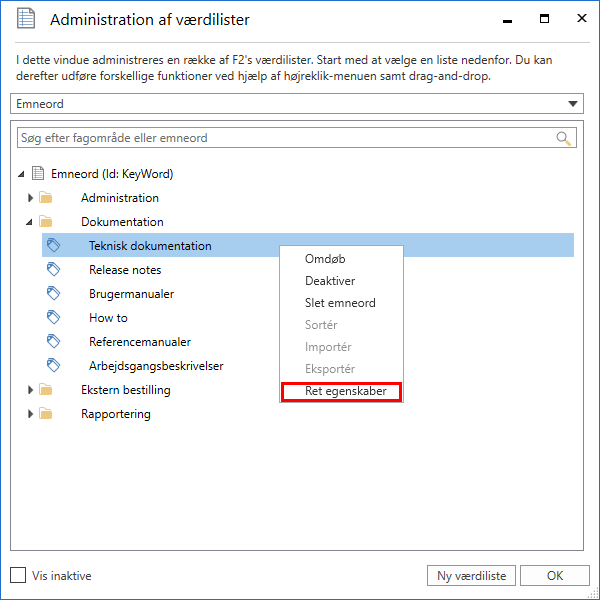Click the greyed-out Importér menu entry
The height and width of the screenshot is (600, 600).
(341, 347)
